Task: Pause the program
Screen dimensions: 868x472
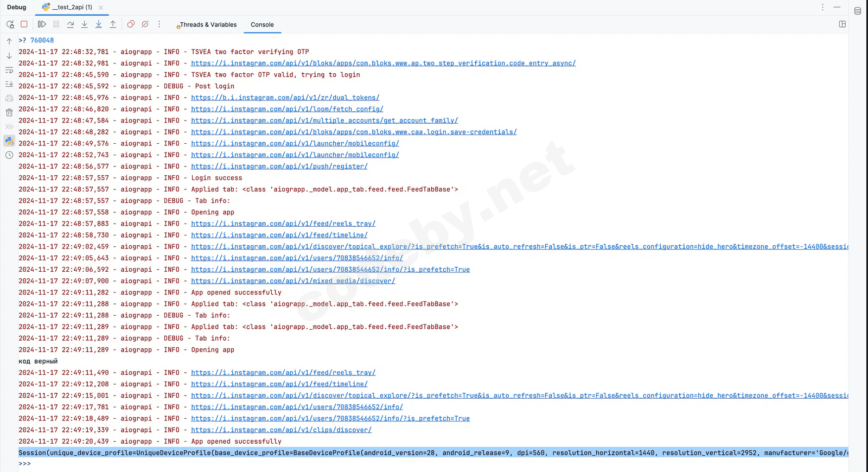Action: pyautogui.click(x=56, y=24)
